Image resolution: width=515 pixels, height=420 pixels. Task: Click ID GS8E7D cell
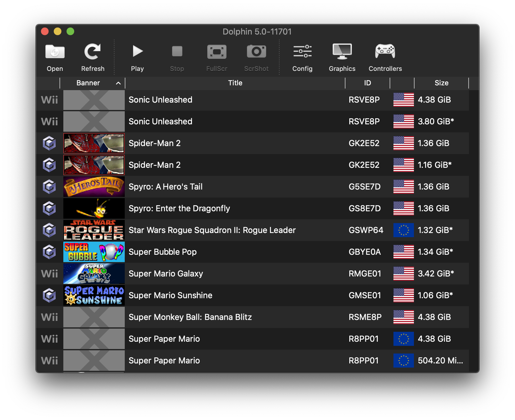point(365,208)
